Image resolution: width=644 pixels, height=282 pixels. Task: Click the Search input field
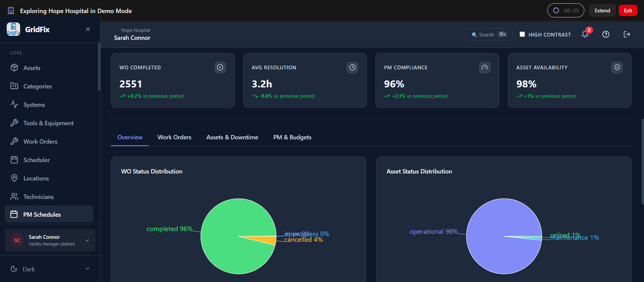(x=489, y=34)
